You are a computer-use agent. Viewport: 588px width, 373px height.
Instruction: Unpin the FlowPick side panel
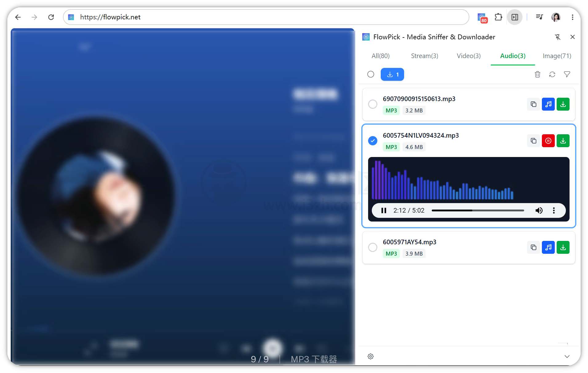(558, 37)
